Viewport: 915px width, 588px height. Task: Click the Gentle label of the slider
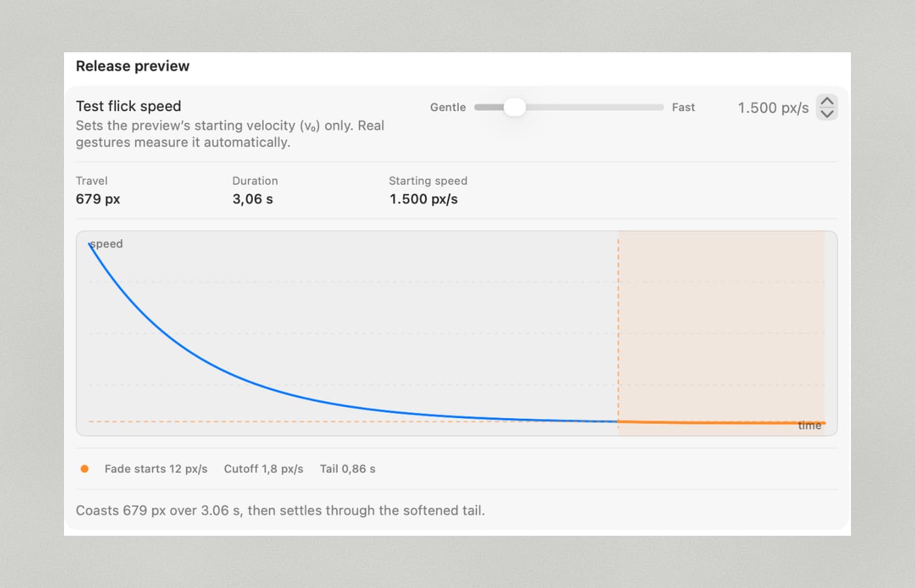[448, 107]
